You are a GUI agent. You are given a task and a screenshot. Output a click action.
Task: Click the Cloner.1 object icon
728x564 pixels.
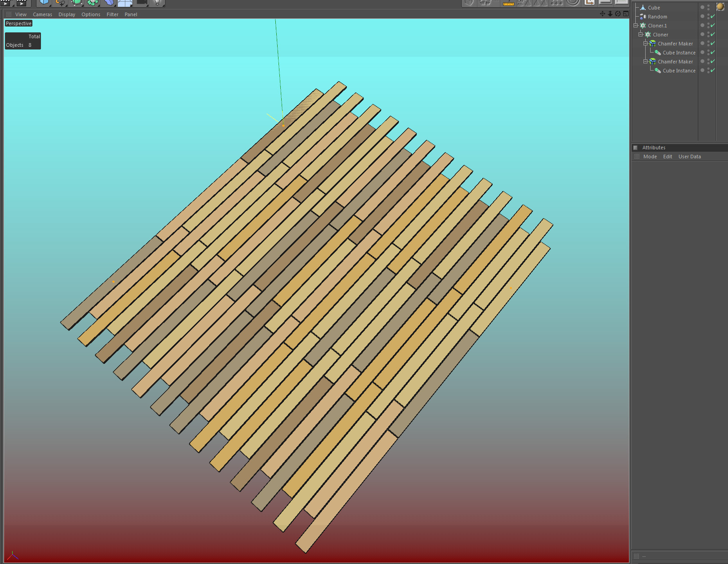643,26
